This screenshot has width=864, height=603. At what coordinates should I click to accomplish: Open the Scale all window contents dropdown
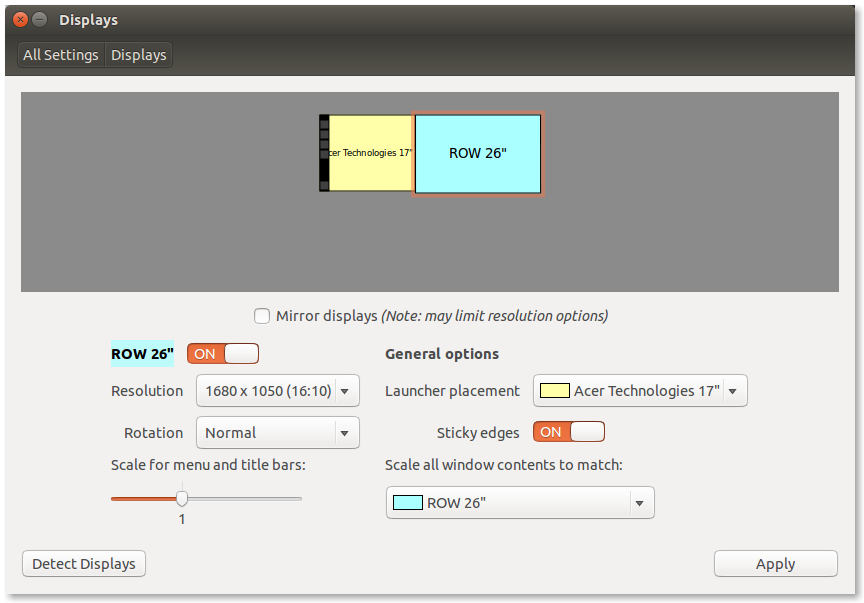(520, 503)
